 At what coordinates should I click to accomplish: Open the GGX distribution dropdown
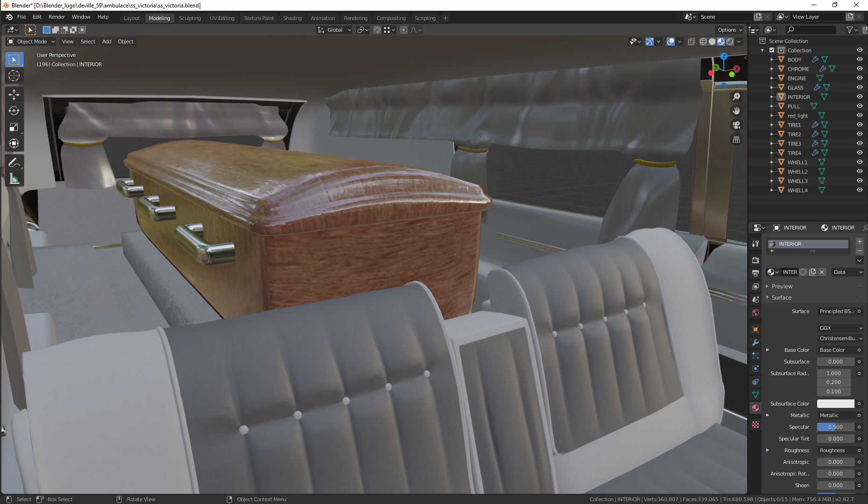pyautogui.click(x=840, y=328)
